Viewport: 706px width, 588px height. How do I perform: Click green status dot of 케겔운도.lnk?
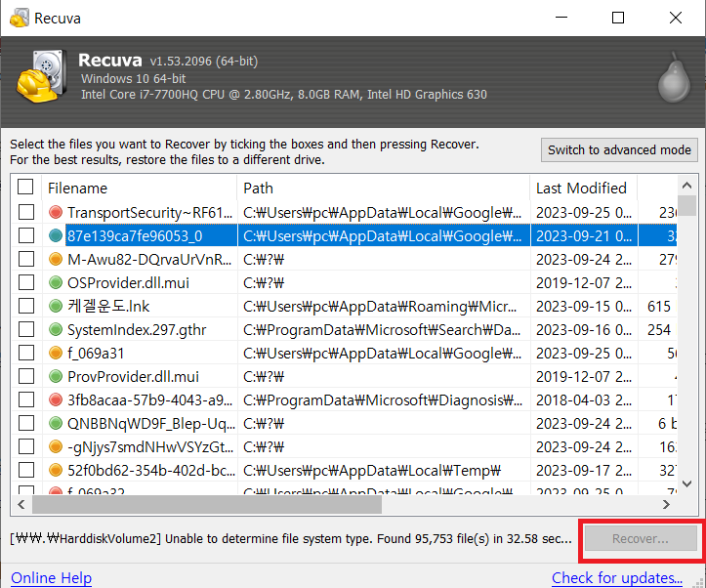point(56,306)
